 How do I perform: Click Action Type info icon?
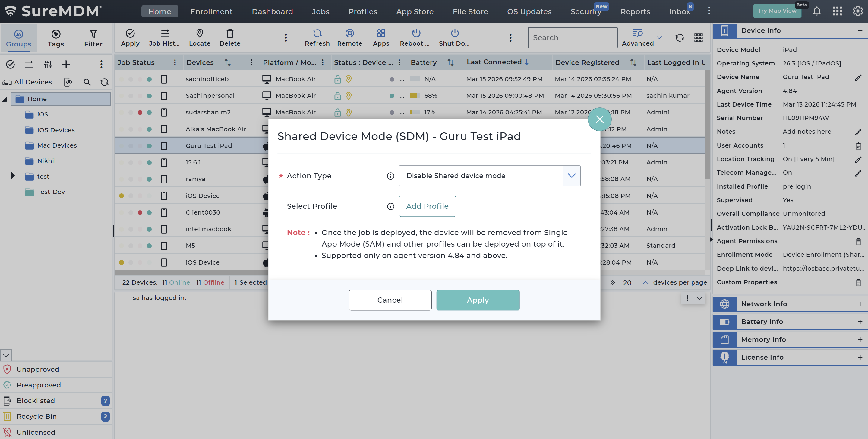[390, 176]
